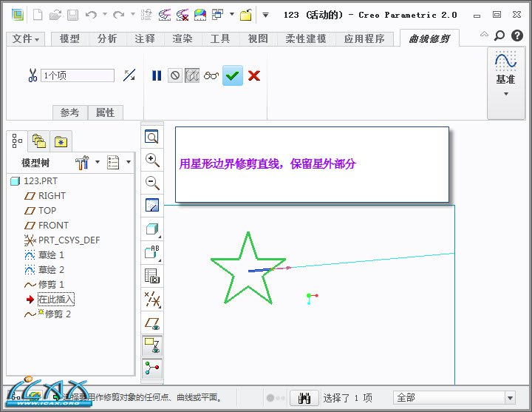Open the Model Tree show list icon
The height and width of the screenshot is (412, 532).
click(113, 162)
